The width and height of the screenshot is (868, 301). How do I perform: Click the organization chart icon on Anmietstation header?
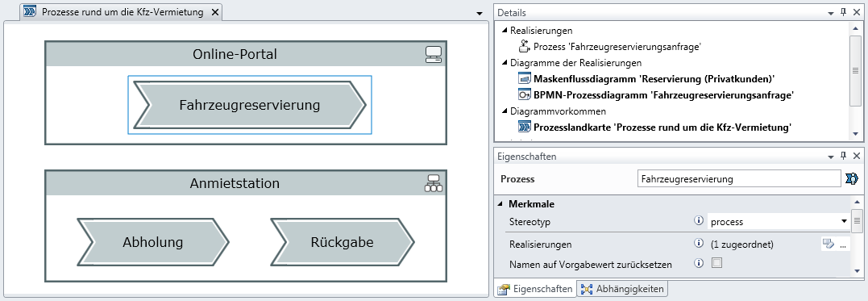click(433, 183)
